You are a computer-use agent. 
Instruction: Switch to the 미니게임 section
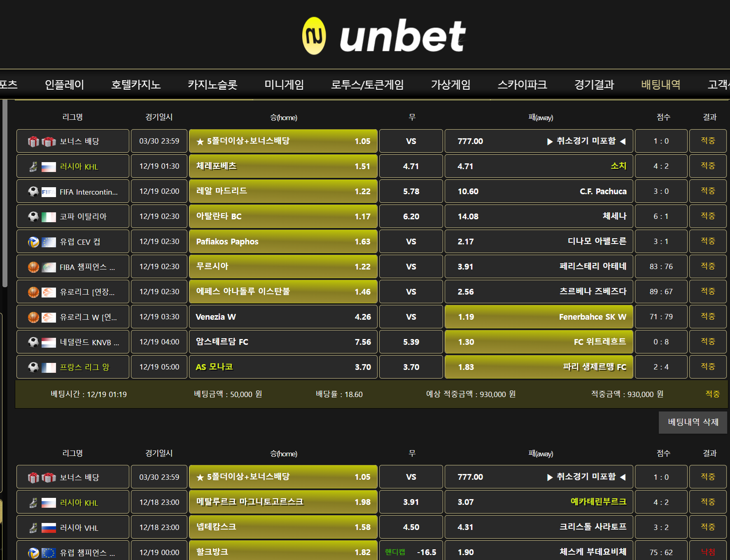tap(284, 85)
